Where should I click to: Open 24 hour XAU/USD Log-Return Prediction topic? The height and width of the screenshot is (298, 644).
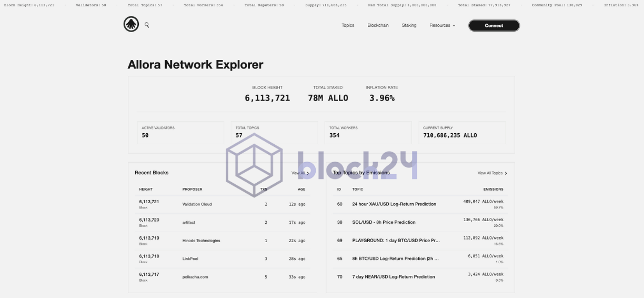[x=394, y=204]
